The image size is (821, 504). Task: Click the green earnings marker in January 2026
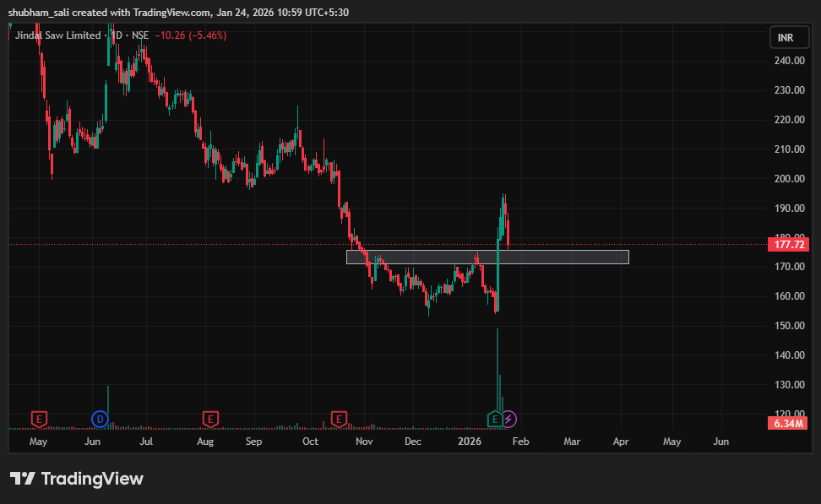click(x=495, y=420)
